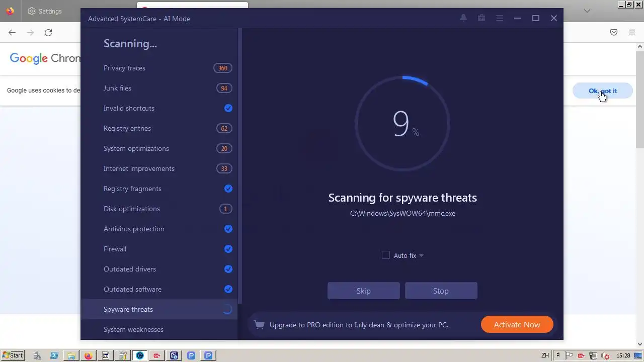
Task: Click the Antivirus protection blue checkmark
Action: tap(228, 229)
